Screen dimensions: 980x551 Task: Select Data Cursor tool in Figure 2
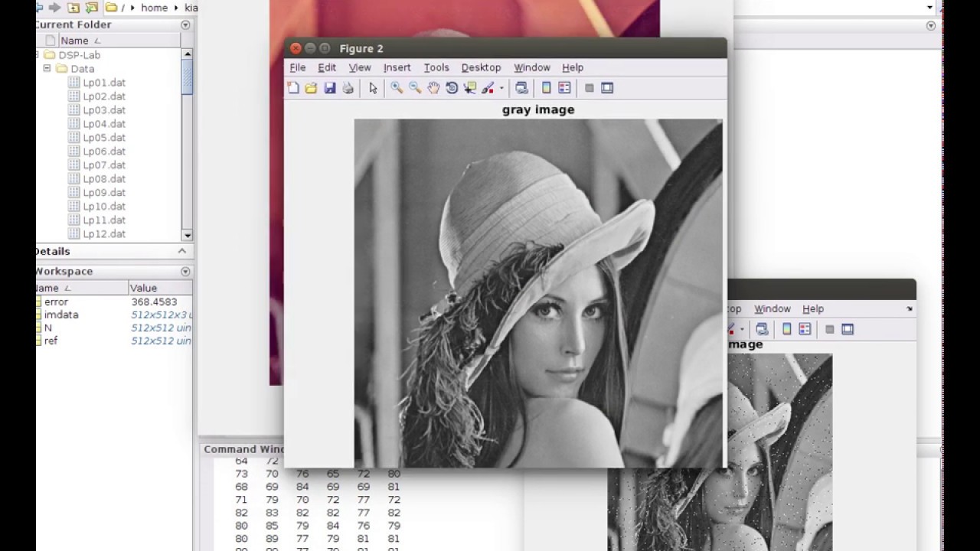pyautogui.click(x=470, y=88)
